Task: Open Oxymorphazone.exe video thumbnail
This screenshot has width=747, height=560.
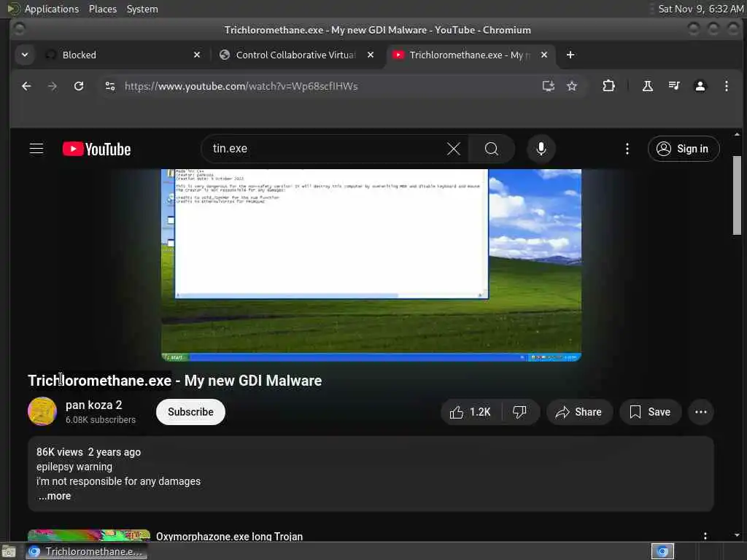Action: (x=89, y=535)
